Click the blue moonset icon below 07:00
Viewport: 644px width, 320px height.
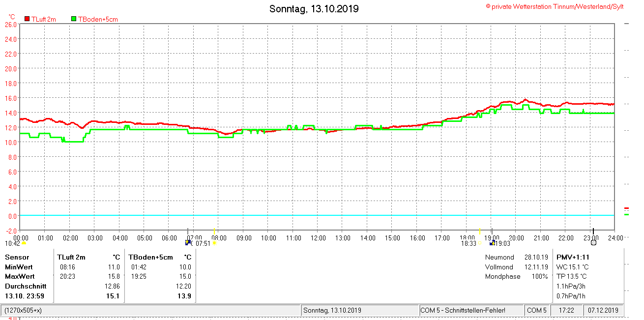coord(188,243)
